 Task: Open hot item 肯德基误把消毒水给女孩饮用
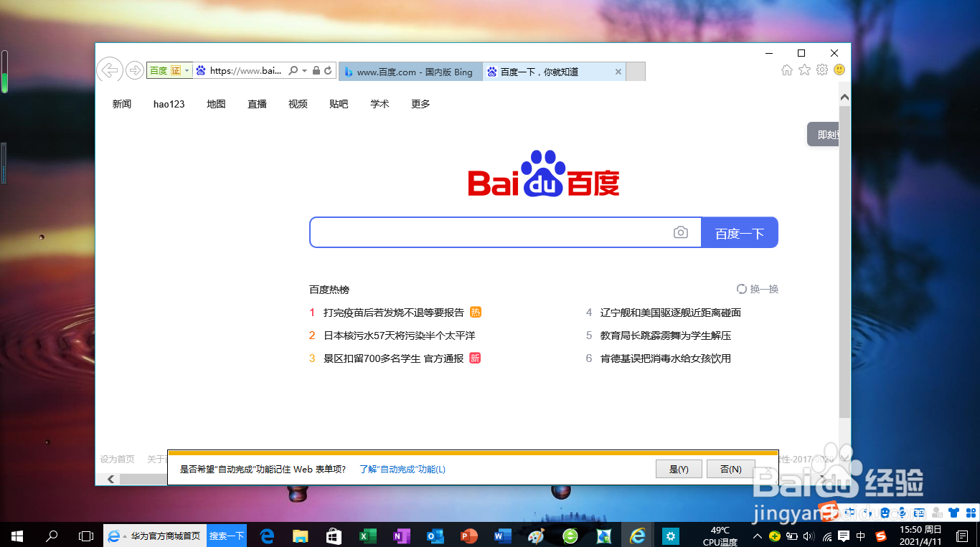click(x=666, y=358)
